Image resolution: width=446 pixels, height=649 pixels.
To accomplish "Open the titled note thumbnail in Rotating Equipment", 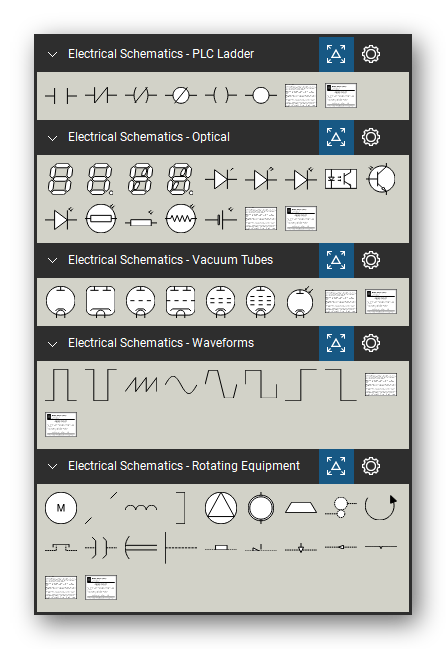I will [101, 587].
